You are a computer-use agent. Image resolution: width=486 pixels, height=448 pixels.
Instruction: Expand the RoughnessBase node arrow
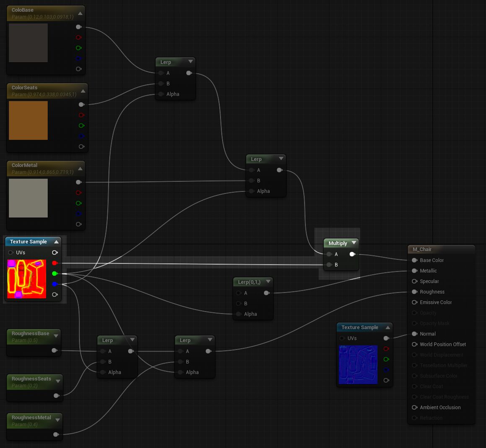(56, 336)
